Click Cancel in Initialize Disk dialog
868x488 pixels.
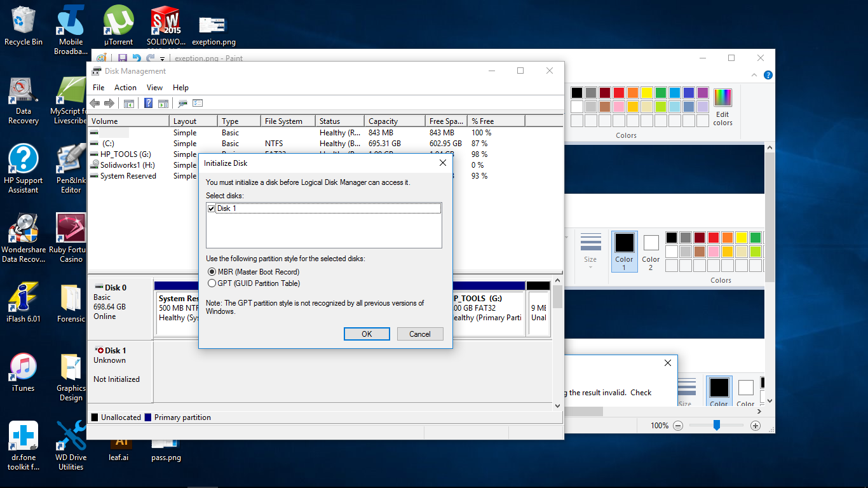pyautogui.click(x=420, y=334)
